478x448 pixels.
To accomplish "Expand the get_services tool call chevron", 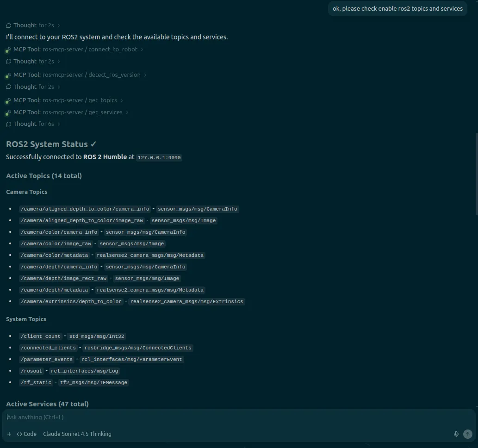I will coord(127,112).
